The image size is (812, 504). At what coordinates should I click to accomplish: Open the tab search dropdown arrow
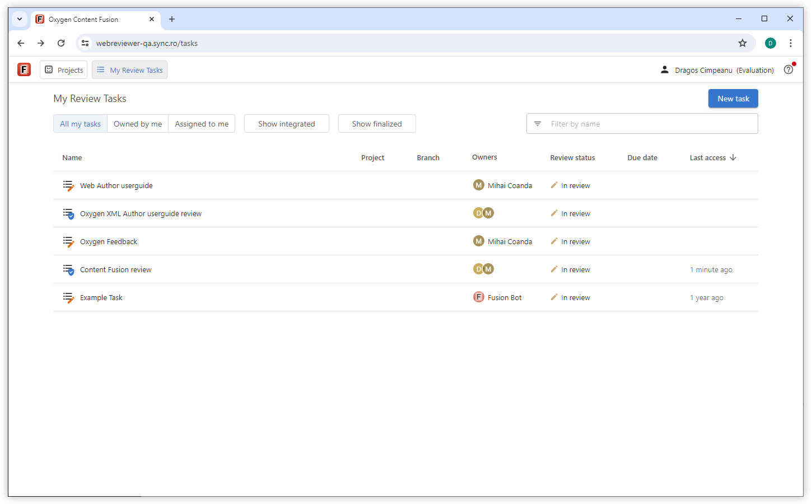pyautogui.click(x=20, y=19)
